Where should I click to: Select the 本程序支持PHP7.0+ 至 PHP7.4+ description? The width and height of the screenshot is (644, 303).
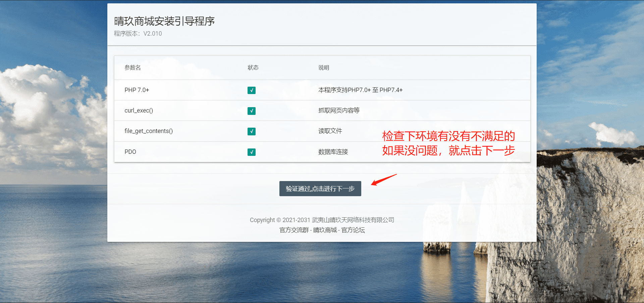(x=360, y=90)
